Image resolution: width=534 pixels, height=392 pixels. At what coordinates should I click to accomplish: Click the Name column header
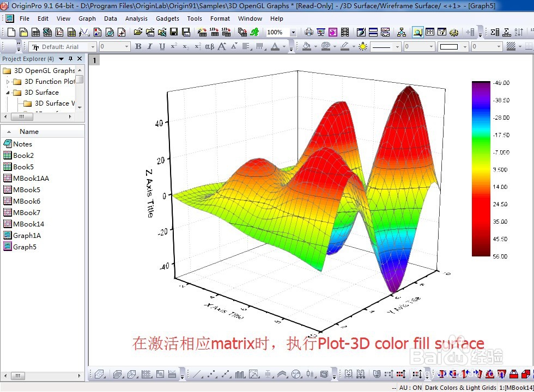coord(29,132)
